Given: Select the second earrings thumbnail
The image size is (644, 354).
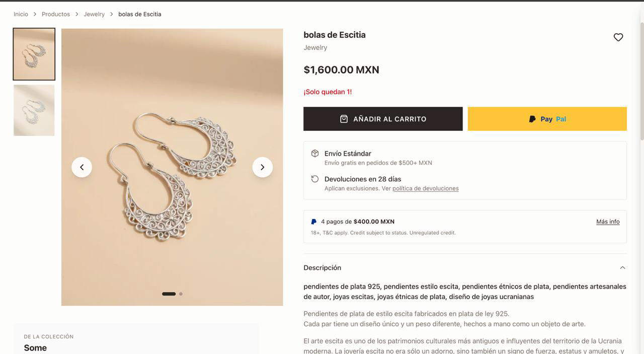Looking at the screenshot, I should 34,110.
